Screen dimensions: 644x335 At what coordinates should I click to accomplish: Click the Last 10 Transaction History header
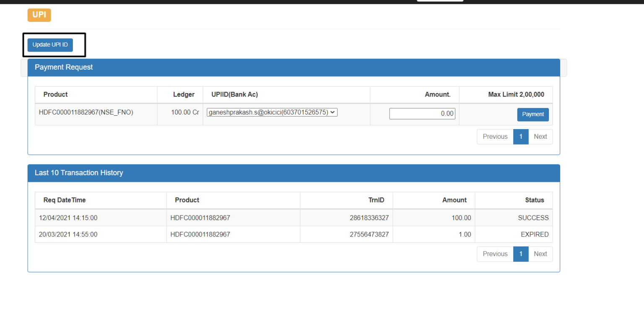[79, 173]
